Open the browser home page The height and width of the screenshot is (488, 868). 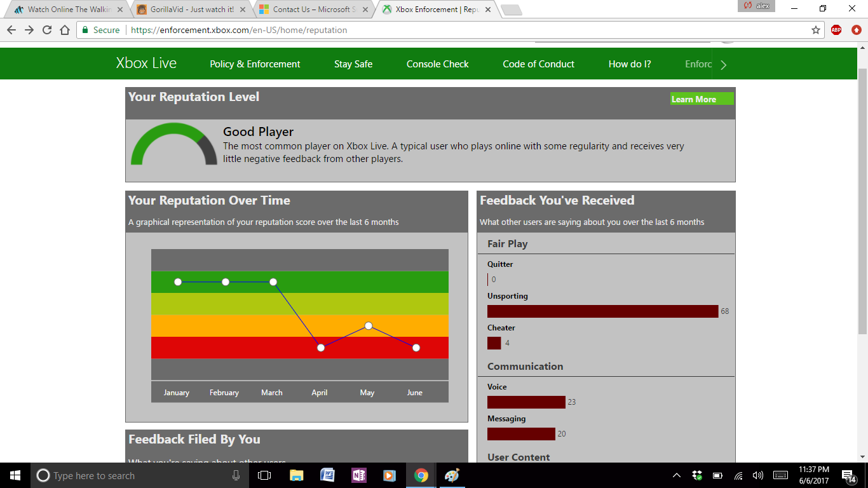(65, 30)
